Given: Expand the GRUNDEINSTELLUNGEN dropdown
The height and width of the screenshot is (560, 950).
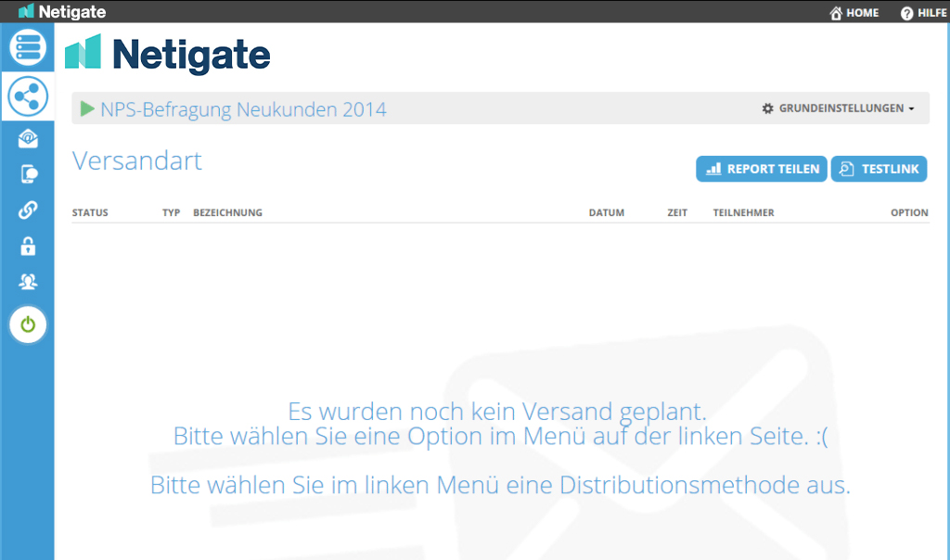Looking at the screenshot, I should pyautogui.click(x=838, y=108).
